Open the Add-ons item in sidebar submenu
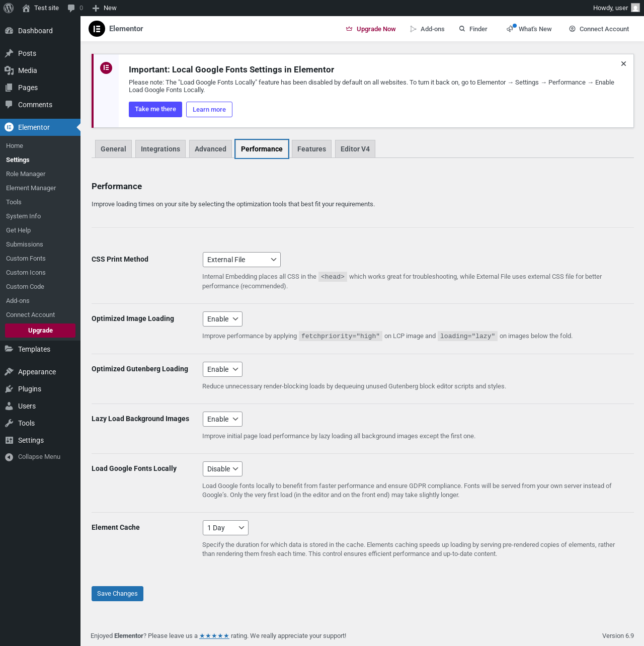644x646 pixels. click(18, 301)
